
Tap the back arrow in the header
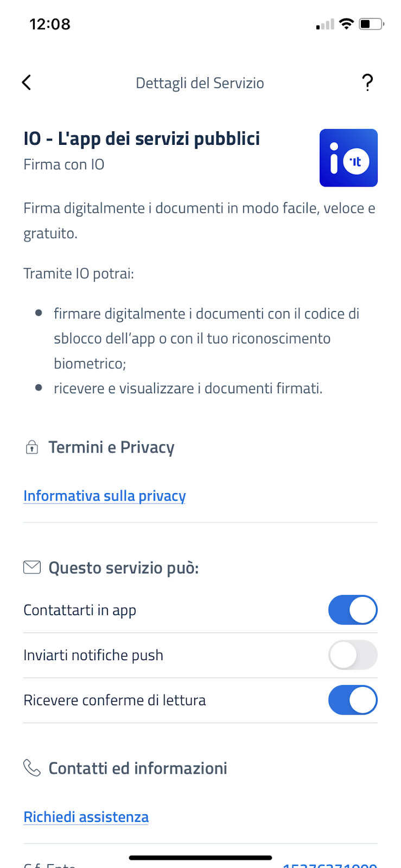[x=27, y=82]
